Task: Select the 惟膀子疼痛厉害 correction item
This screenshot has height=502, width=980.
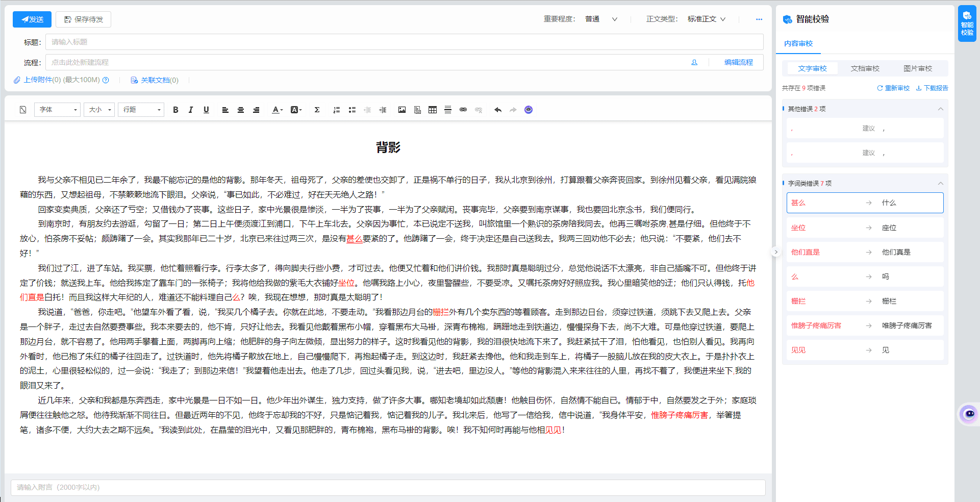Action: 865,325
